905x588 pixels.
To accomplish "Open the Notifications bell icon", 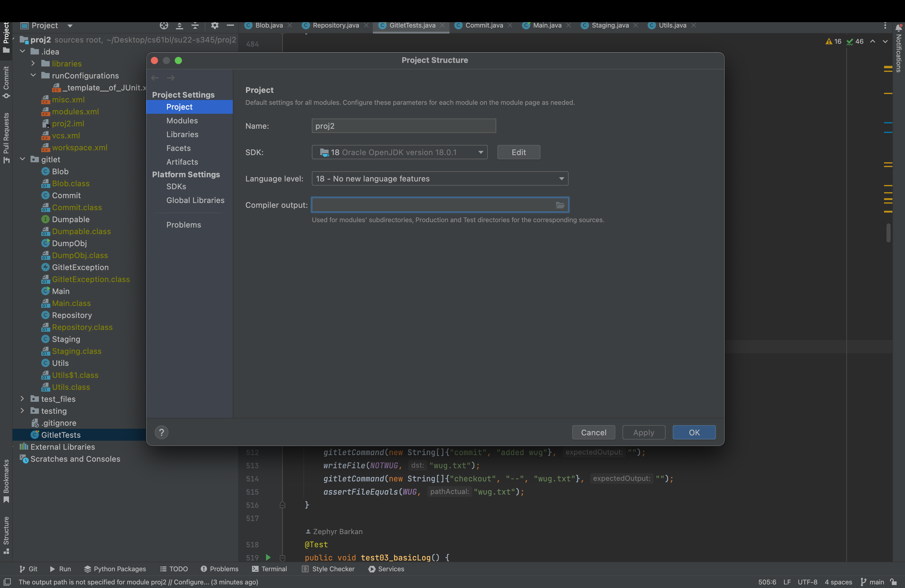I will 899,28.
